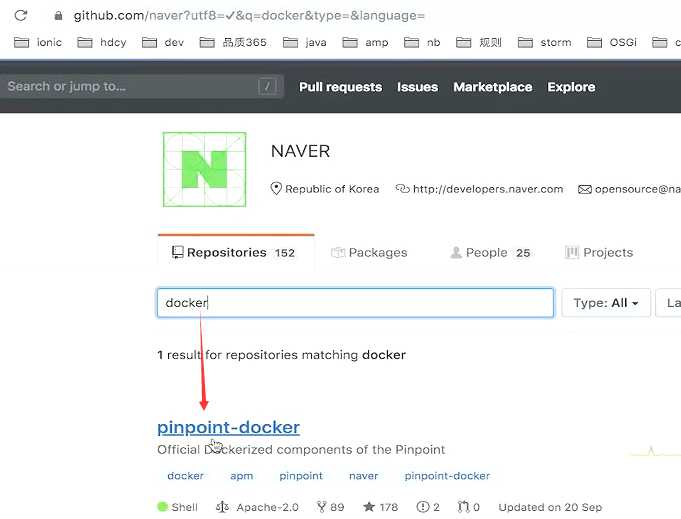Screen dimensions: 681x519
Task: Switch to the Projects tab
Action: click(599, 252)
